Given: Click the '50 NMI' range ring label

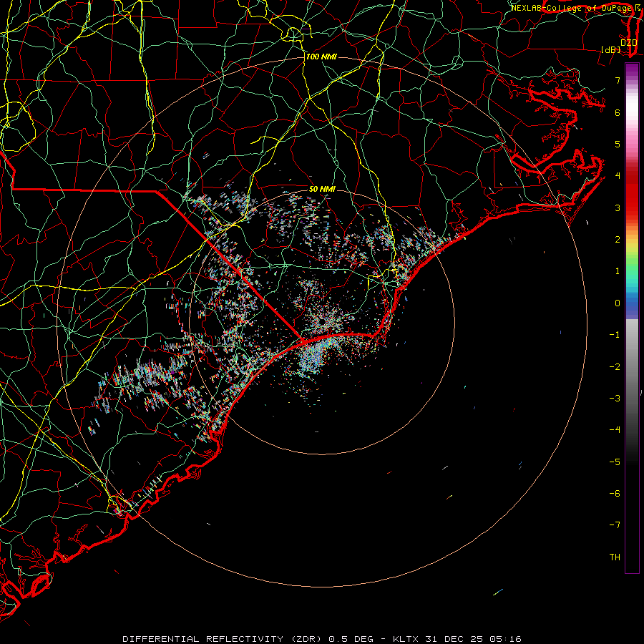Looking at the screenshot, I should click(x=322, y=189).
